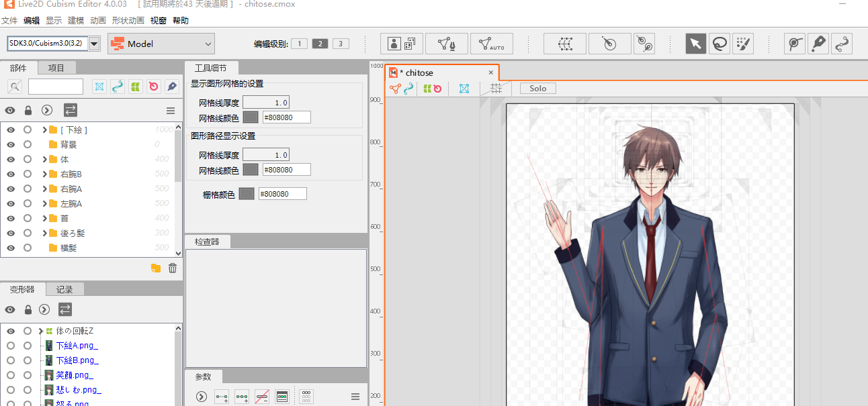Viewport: 868px width, 406px height.
Task: Select the manual mesh edit tool
Action: [446, 43]
